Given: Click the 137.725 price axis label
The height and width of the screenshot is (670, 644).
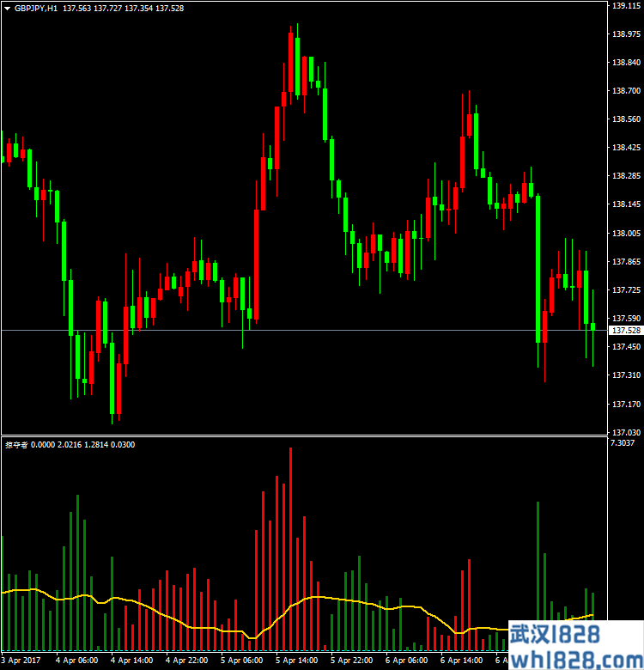Looking at the screenshot, I should 626,290.
